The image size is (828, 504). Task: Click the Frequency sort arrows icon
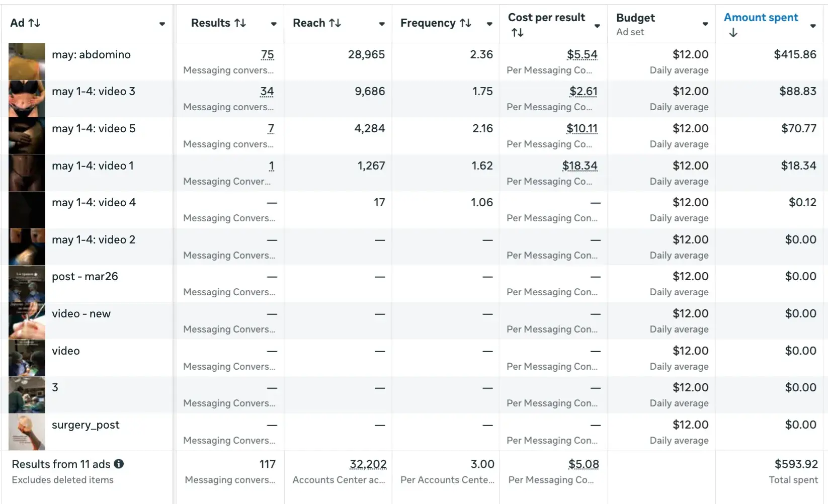[465, 23]
